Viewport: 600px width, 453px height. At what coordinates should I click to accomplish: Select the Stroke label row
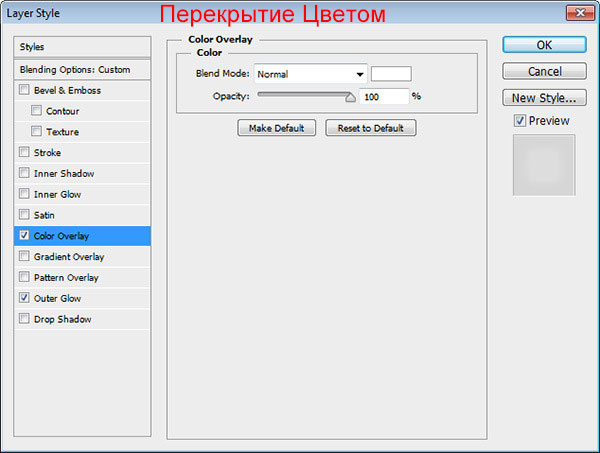(x=82, y=152)
